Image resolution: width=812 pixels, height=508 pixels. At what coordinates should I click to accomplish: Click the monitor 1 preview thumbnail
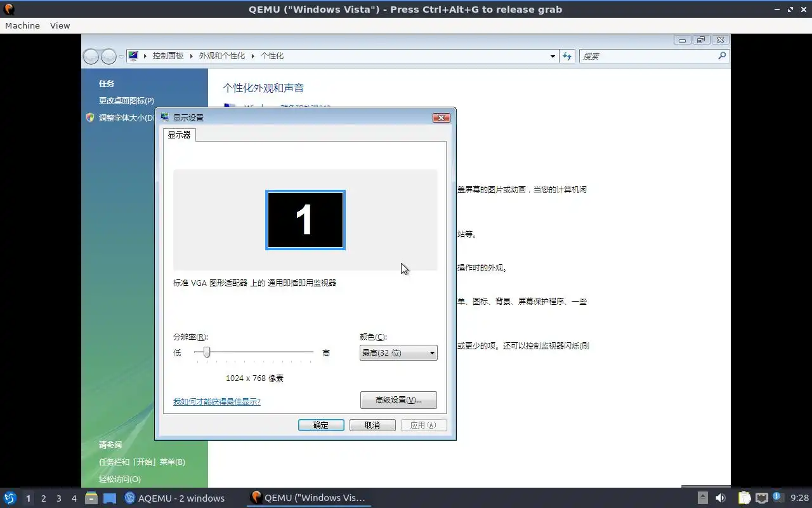pyautogui.click(x=305, y=220)
